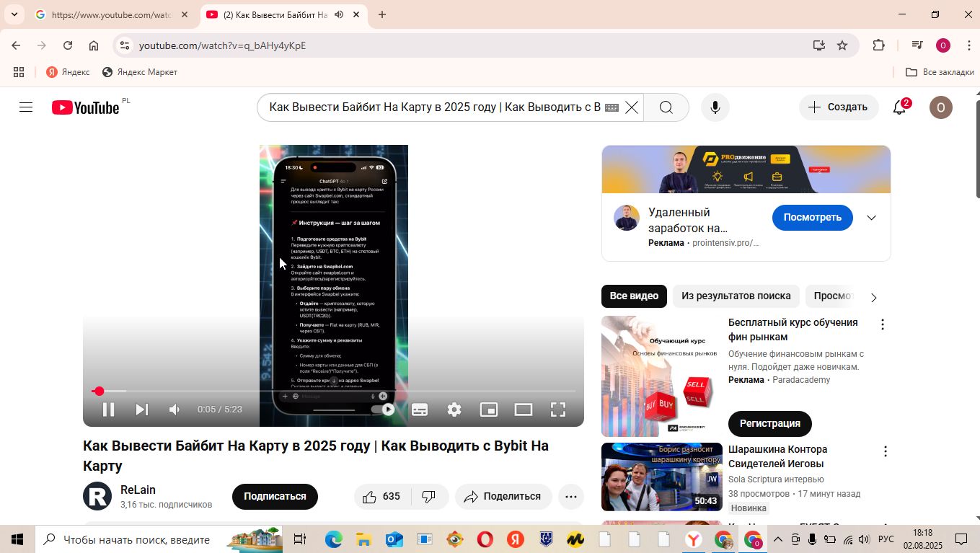Image resolution: width=980 pixels, height=553 pixels.
Task: Clear the search query with X
Action: [x=632, y=107]
